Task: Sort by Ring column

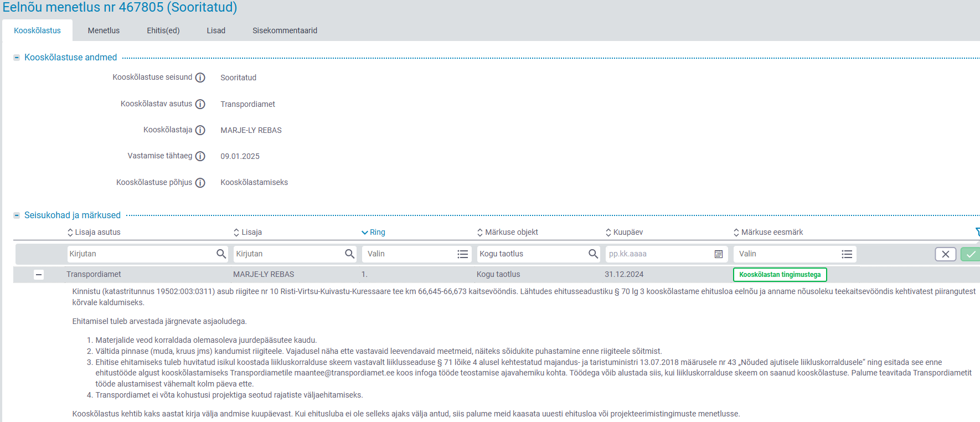Action: 373,232
